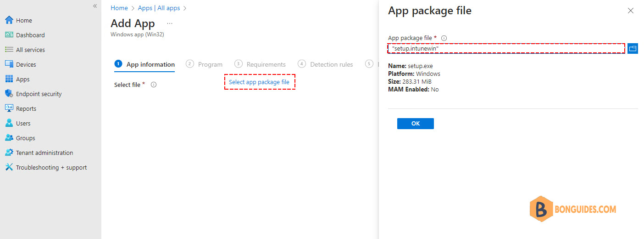Screen dimensions: 644x239
Task: Click Apps | All apps breadcrumb
Action: [x=159, y=8]
